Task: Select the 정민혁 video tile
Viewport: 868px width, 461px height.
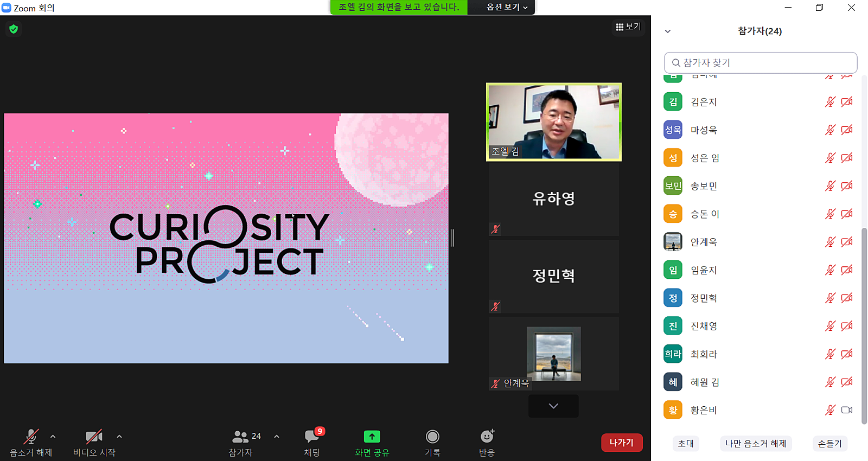Action: 554,277
